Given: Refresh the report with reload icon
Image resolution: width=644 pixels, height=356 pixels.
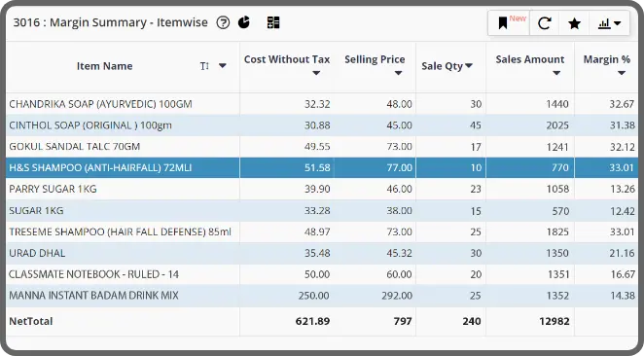Looking at the screenshot, I should [x=544, y=23].
